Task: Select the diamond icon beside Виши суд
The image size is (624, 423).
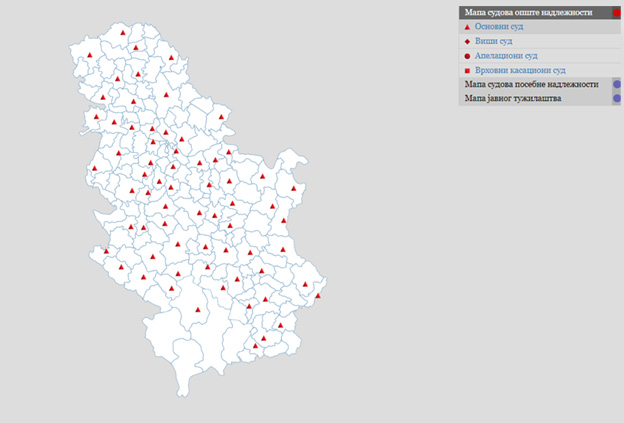Action: [467, 42]
